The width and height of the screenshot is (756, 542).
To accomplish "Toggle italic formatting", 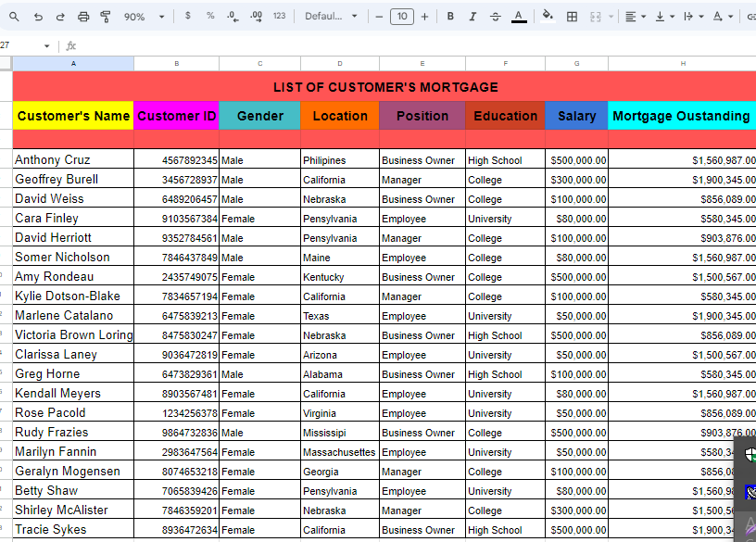I will [473, 17].
